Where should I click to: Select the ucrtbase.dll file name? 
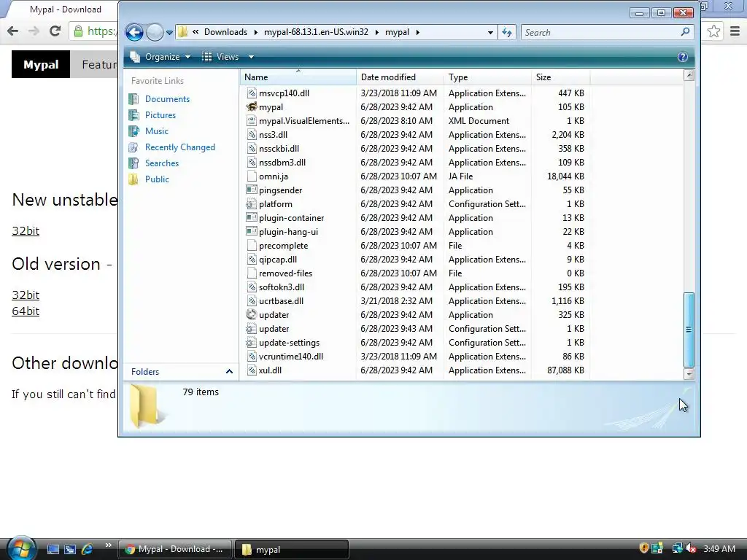coord(281,301)
